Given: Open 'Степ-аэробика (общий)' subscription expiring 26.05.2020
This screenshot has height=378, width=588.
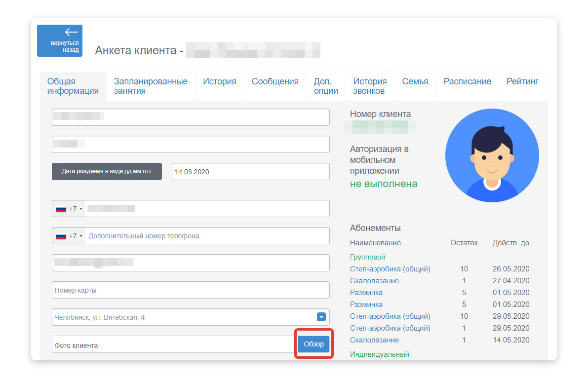Looking at the screenshot, I should [390, 269].
